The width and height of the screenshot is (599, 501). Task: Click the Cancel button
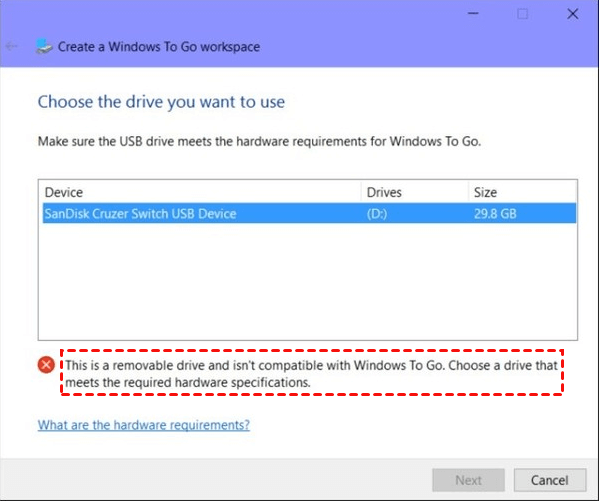tap(550, 480)
